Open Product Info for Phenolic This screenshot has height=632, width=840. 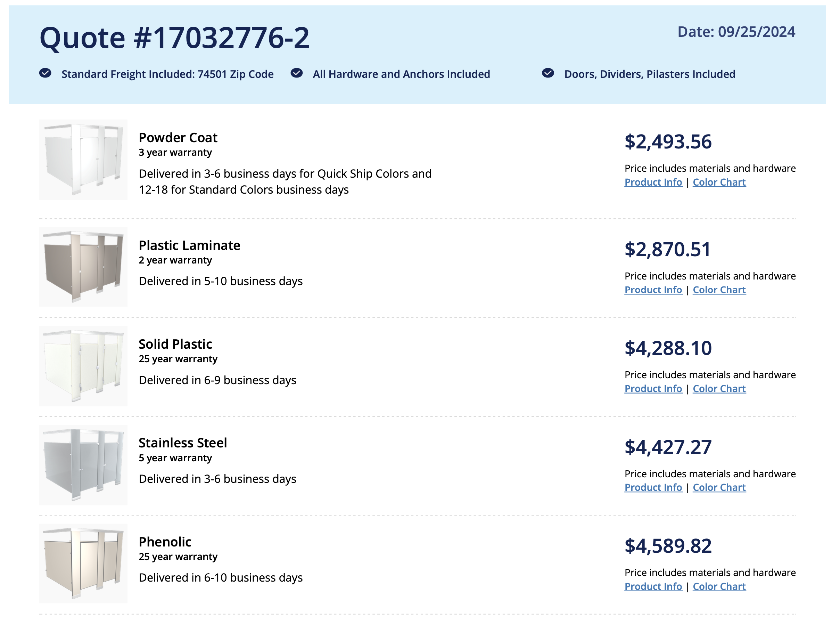pos(653,587)
